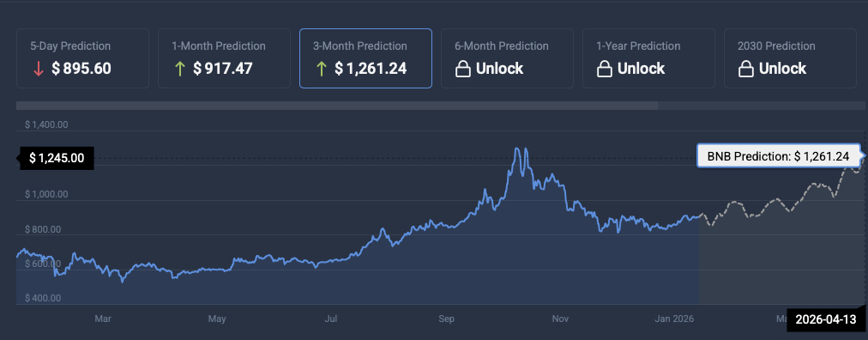868x340 pixels.
Task: Click Unlock text under 1-Year Prediction
Action: (641, 69)
